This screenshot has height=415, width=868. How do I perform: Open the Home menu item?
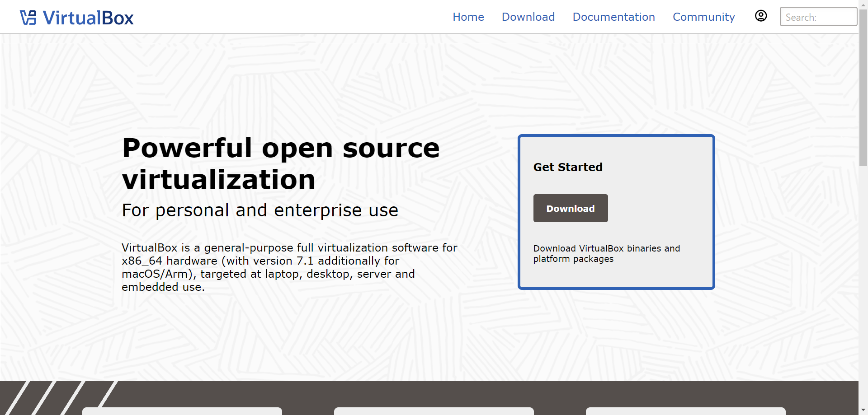click(x=468, y=17)
